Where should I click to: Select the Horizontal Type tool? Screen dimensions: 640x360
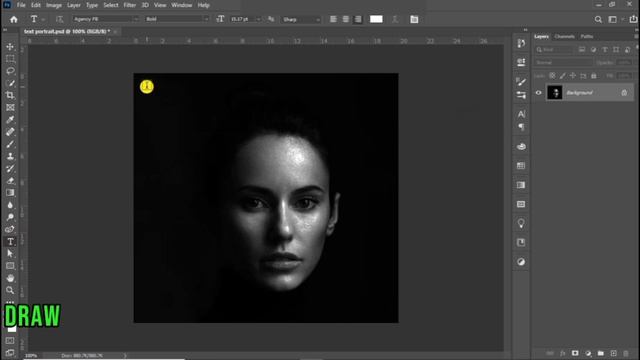tap(10, 242)
